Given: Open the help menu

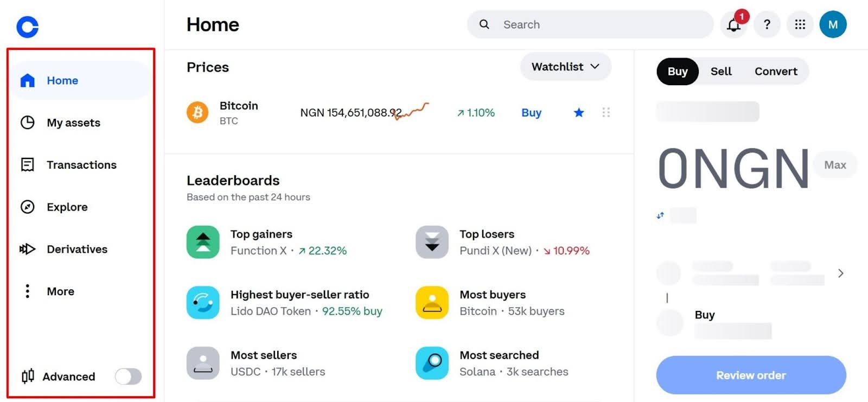Looking at the screenshot, I should tap(767, 24).
